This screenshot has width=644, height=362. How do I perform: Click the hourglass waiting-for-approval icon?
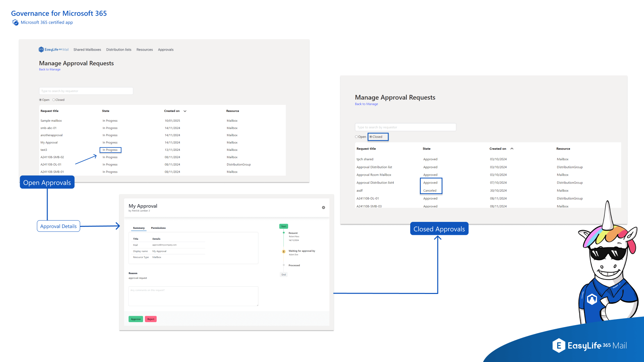[x=283, y=251]
